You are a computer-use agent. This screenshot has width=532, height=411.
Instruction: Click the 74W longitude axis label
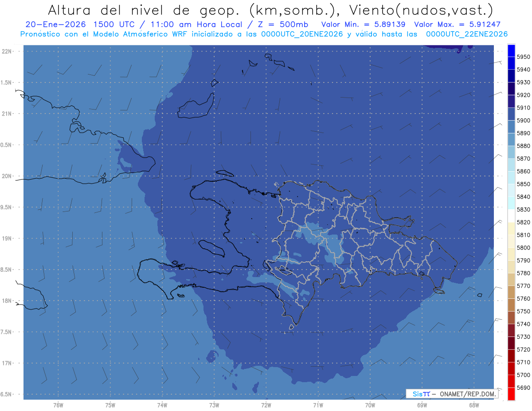click(162, 405)
